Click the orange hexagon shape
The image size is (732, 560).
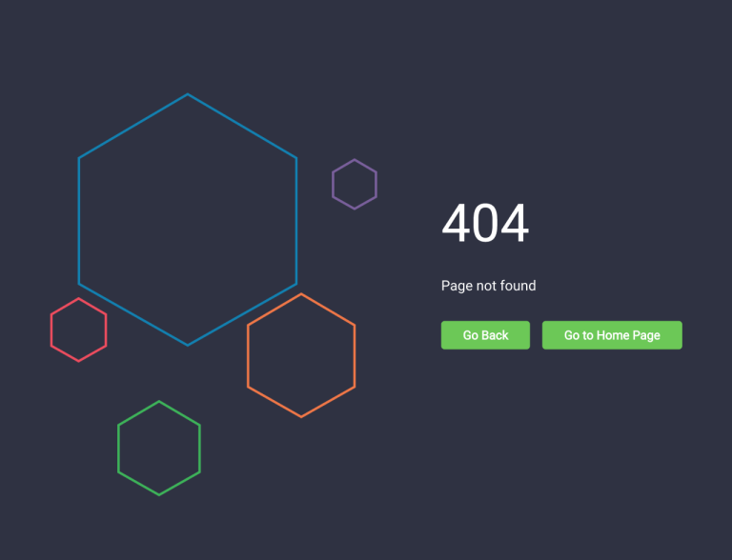[x=248, y=355]
